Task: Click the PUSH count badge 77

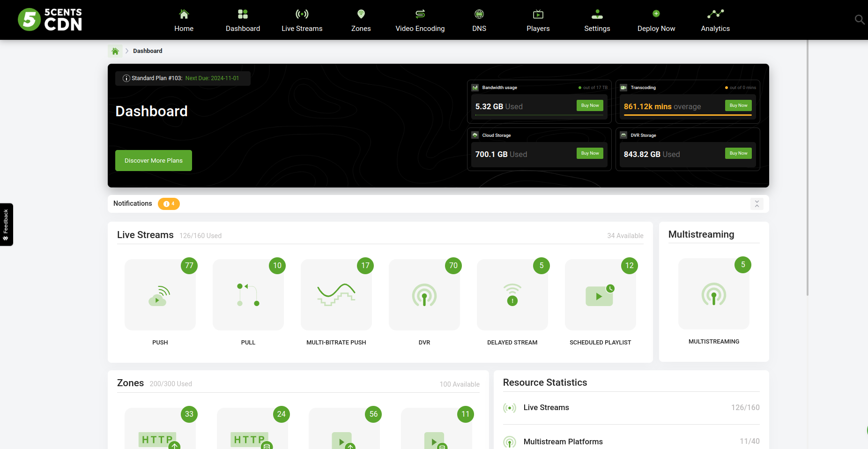Action: coord(189,266)
